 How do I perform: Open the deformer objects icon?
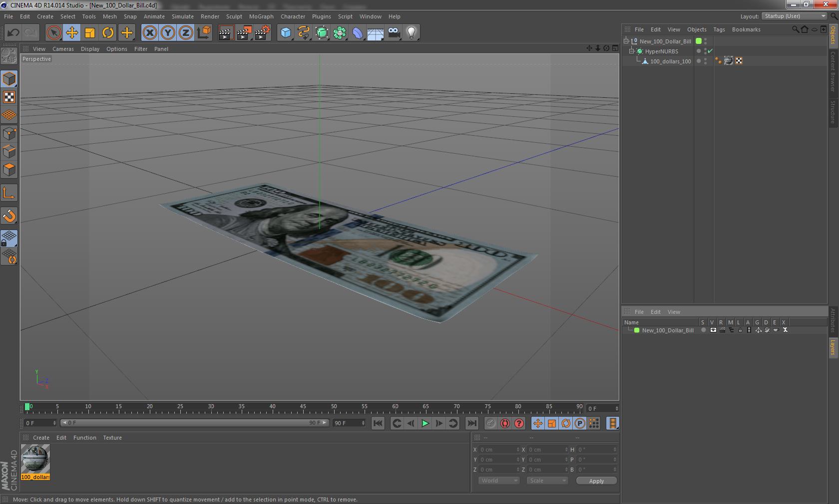point(358,33)
